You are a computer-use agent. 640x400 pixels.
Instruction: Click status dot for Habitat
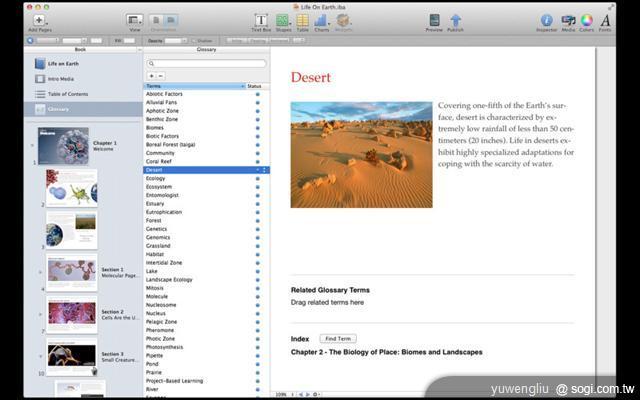click(258, 254)
